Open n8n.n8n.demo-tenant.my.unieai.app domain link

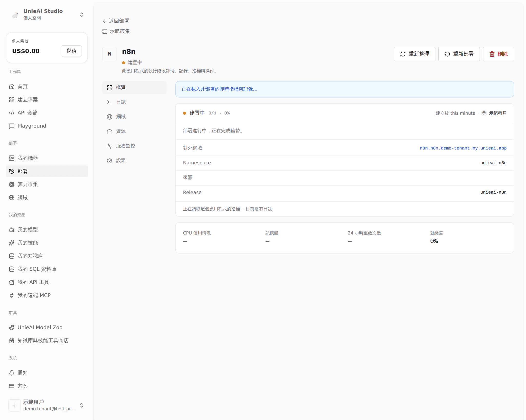[463, 148]
